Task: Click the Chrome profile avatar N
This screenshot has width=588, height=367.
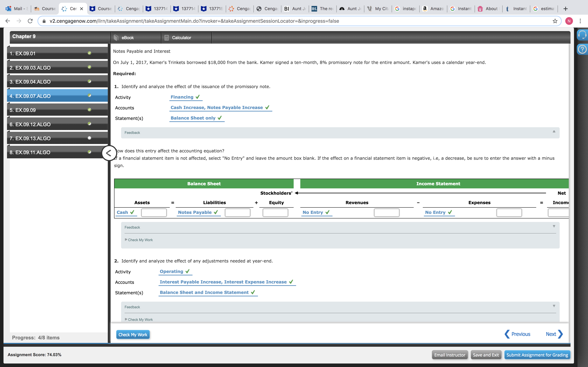Action: 569,21
